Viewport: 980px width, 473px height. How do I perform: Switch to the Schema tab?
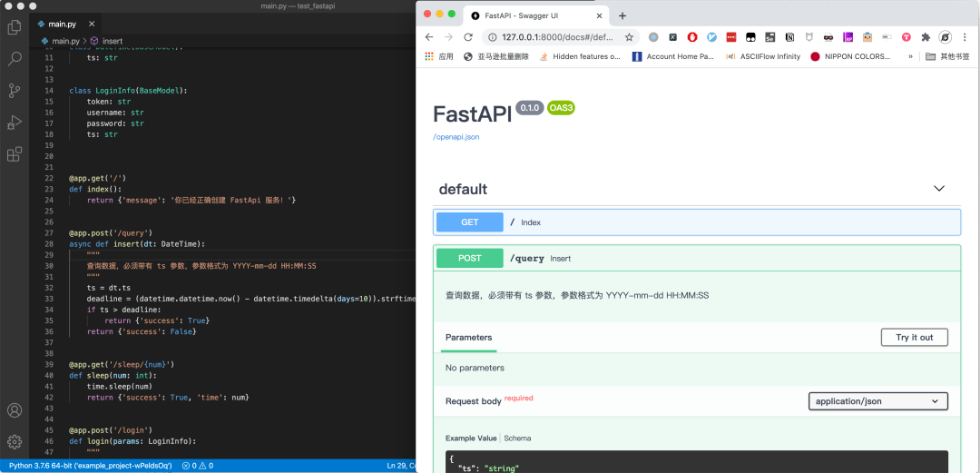click(517, 438)
